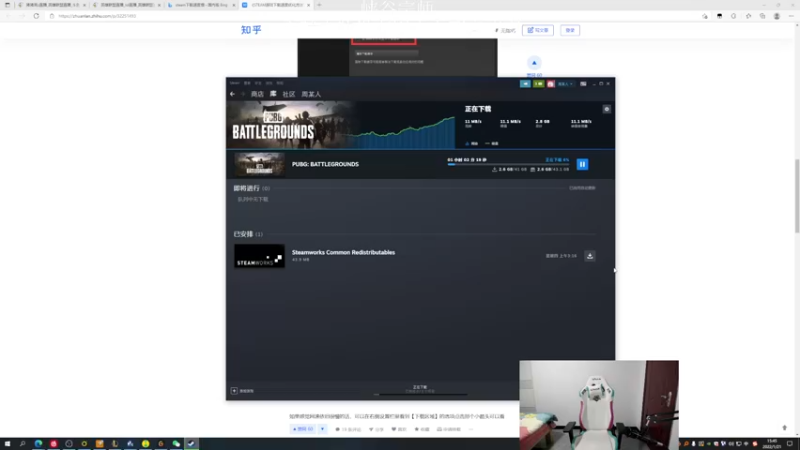
Task: Close the active Zhihu browser tab
Action: point(309,5)
